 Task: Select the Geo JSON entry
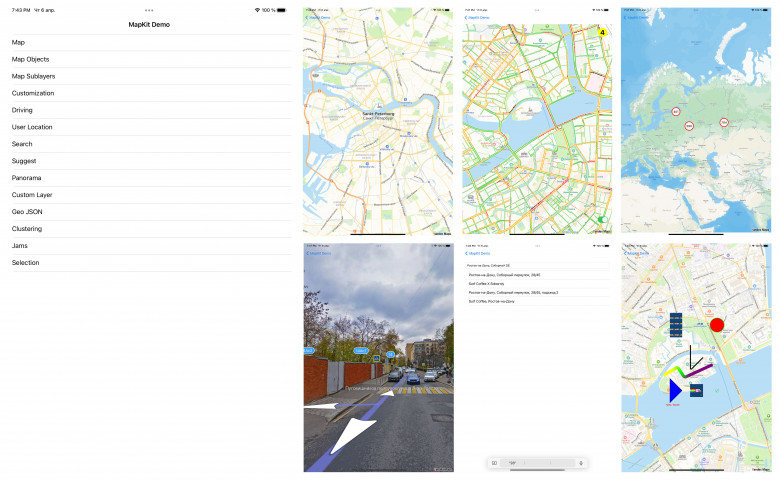point(151,211)
